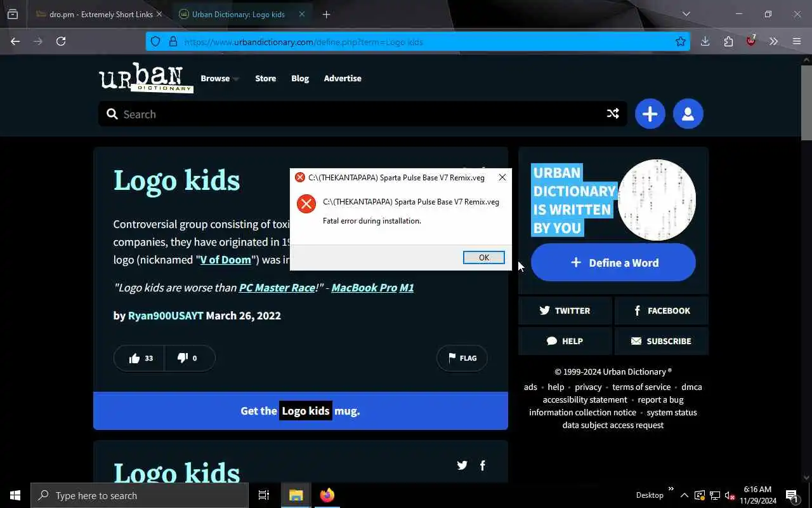Close the dro.pm browser tab
Image resolution: width=812 pixels, height=508 pixels.
159,14
